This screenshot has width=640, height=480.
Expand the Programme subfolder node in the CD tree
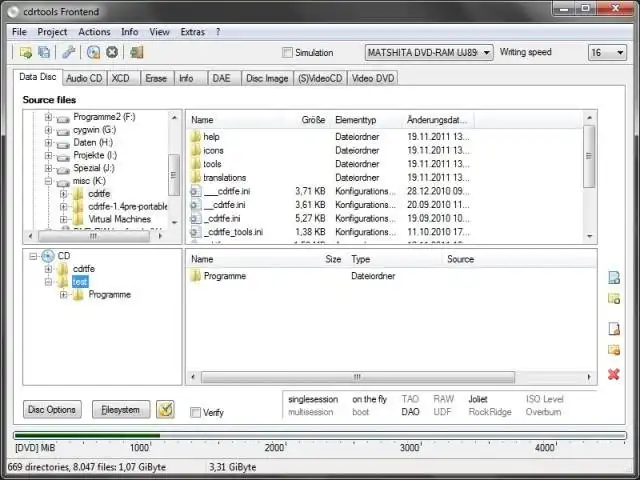click(63, 294)
